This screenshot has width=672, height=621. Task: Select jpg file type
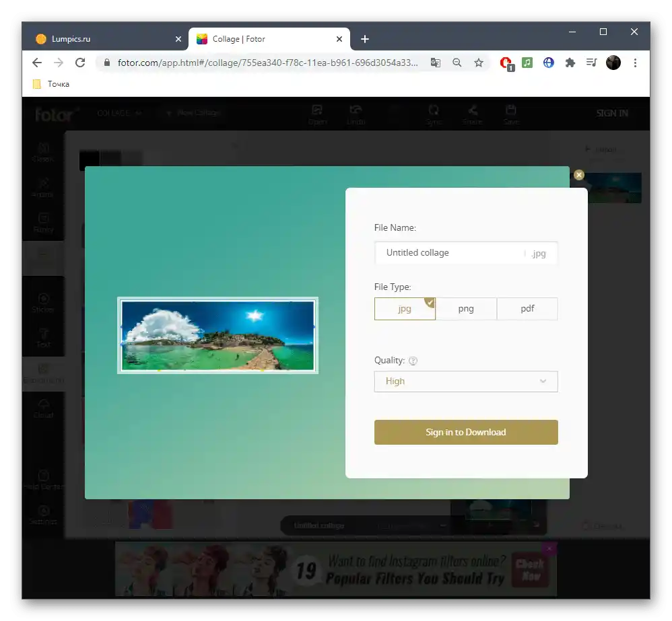405,309
